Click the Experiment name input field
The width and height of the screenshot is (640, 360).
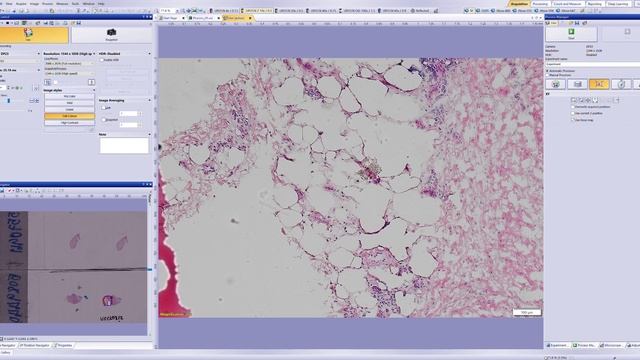click(x=593, y=64)
